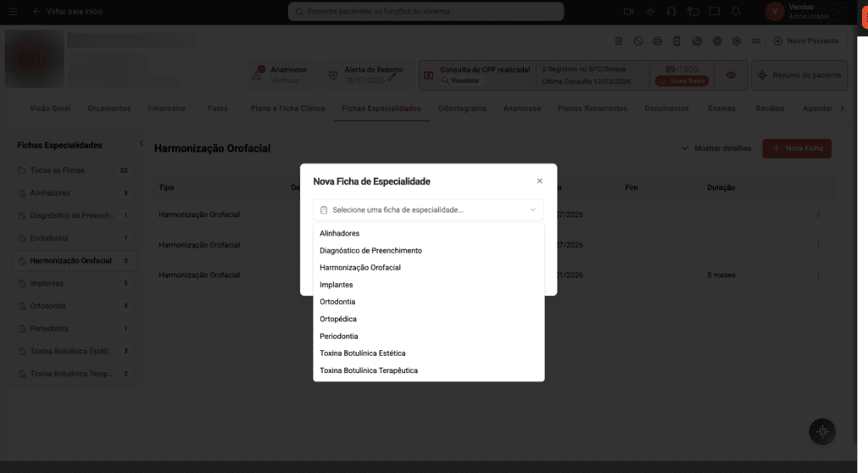868x473 pixels.
Task: Open the WhatsApp icon
Action: coord(697,41)
